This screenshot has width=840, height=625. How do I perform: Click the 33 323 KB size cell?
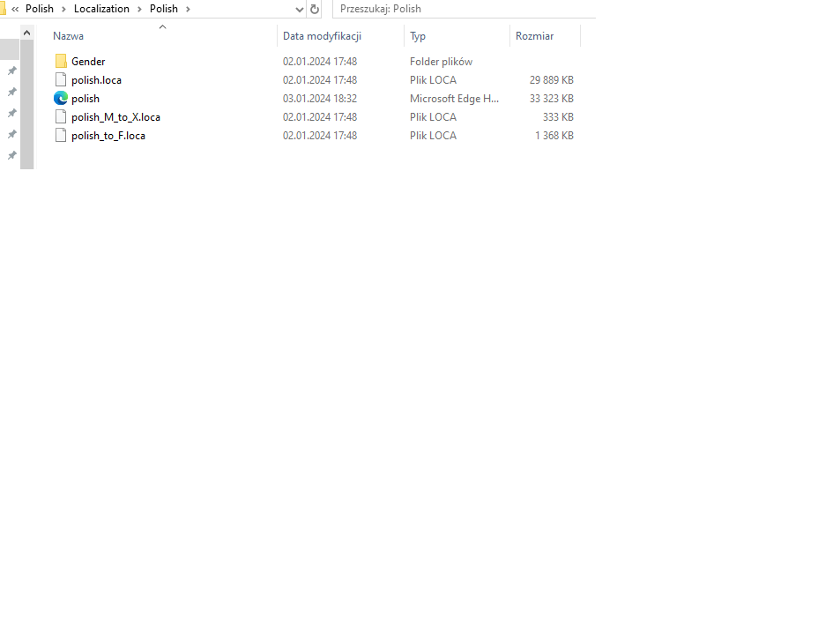(x=551, y=99)
